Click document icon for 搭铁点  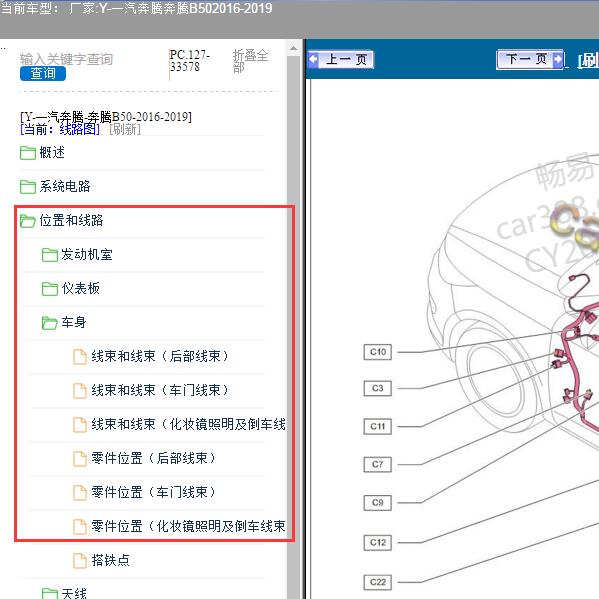(80, 561)
